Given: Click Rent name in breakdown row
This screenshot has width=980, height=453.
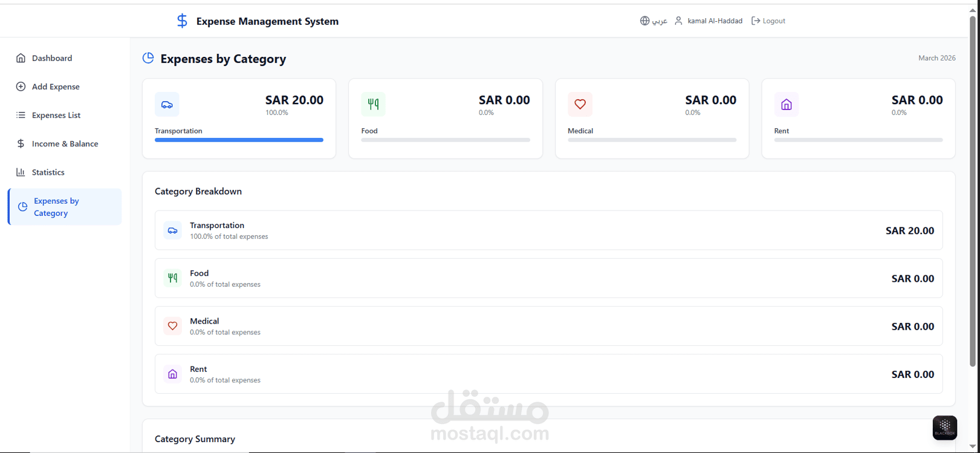Looking at the screenshot, I should tap(198, 369).
